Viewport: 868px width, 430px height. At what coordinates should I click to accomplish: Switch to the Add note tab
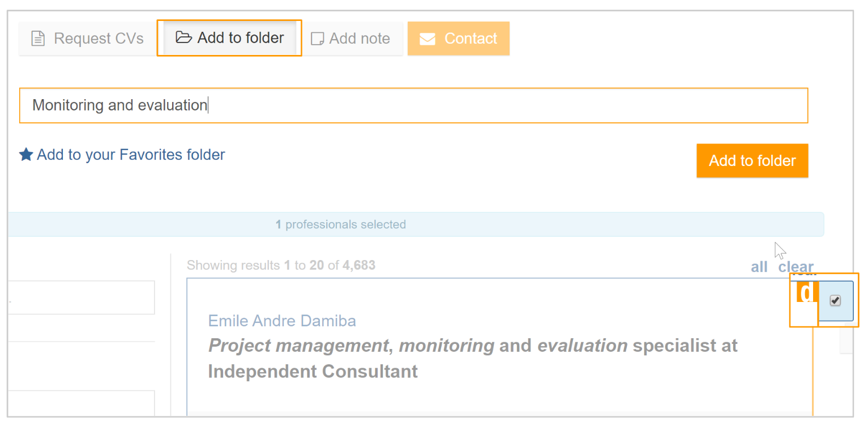point(350,39)
